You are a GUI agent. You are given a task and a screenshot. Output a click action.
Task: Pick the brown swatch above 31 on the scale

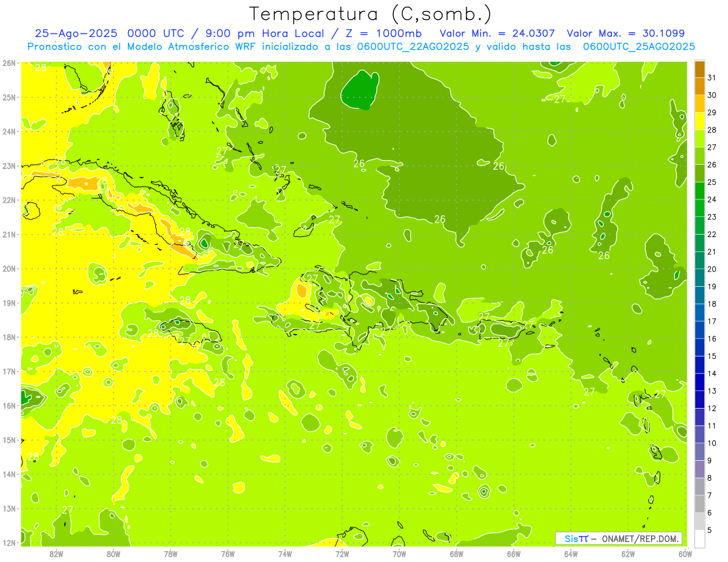pos(699,69)
